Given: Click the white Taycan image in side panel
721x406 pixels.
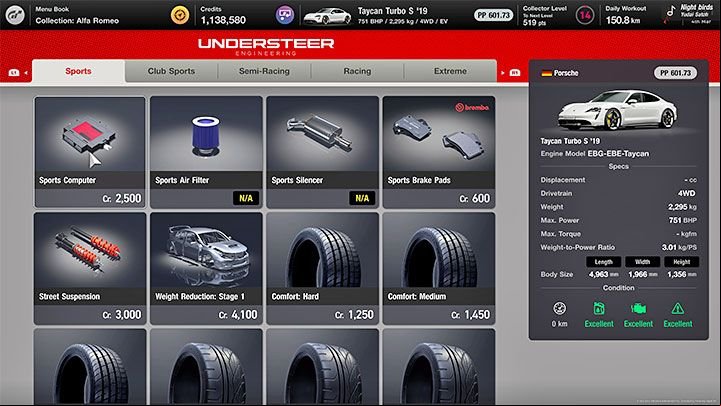Looking at the screenshot, I should [617, 110].
